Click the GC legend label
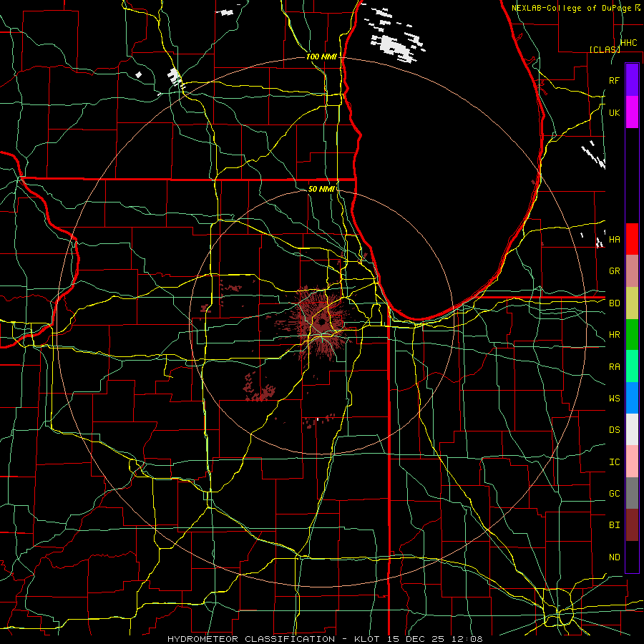The image size is (644, 644). click(614, 494)
